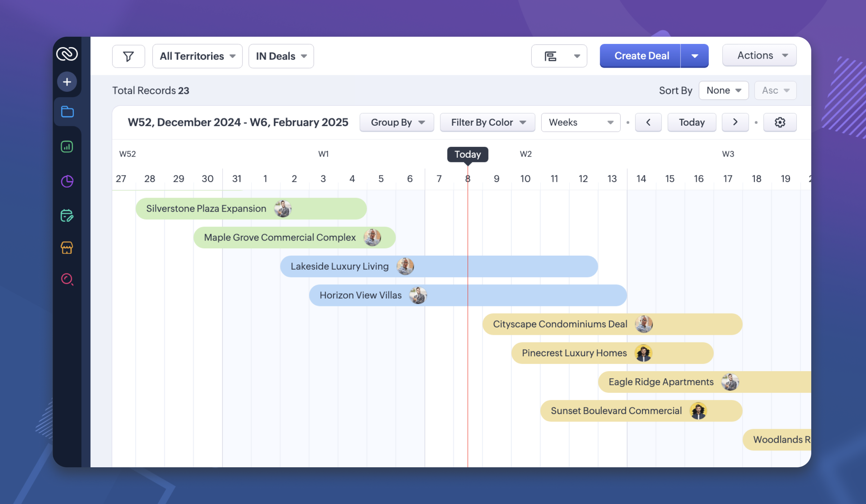Open the Group By menu

pos(397,122)
